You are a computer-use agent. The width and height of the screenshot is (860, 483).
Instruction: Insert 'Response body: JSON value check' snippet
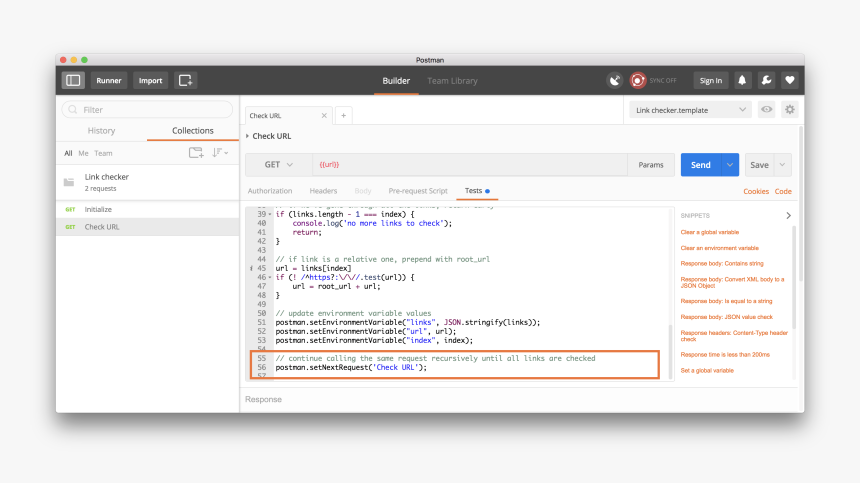click(727, 317)
